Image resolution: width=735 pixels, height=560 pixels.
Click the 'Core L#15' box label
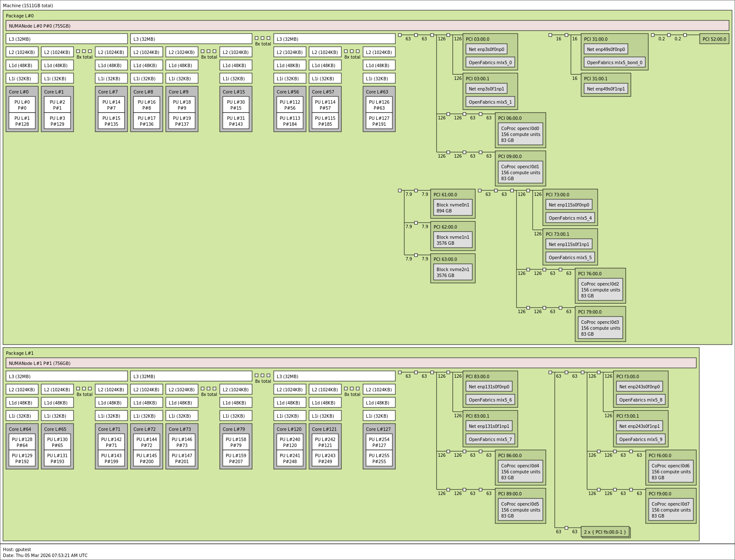pyautogui.click(x=234, y=92)
